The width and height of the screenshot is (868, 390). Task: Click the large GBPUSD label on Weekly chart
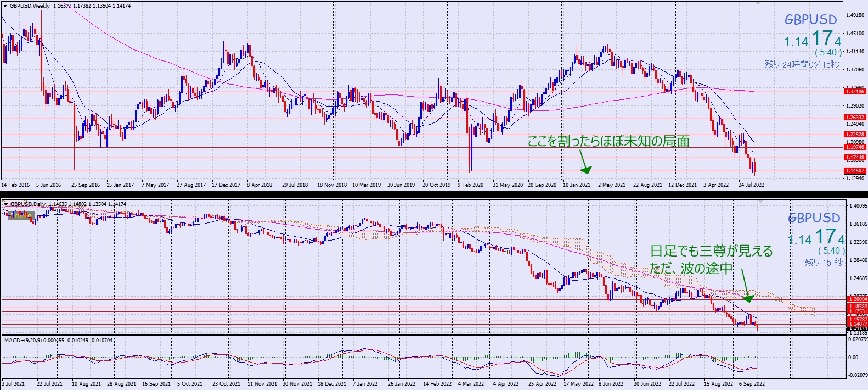tap(811, 20)
